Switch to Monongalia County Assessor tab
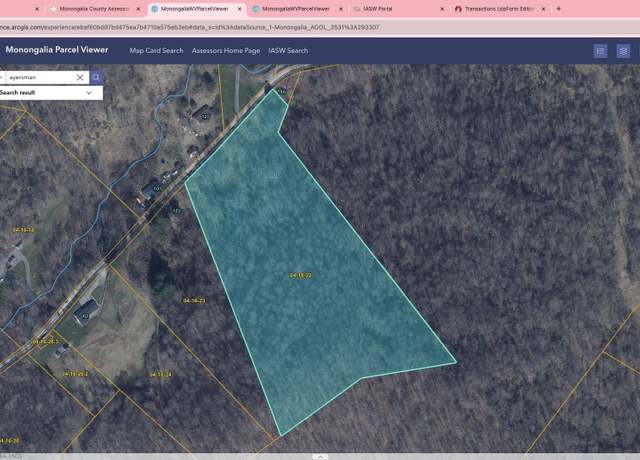 click(94, 9)
